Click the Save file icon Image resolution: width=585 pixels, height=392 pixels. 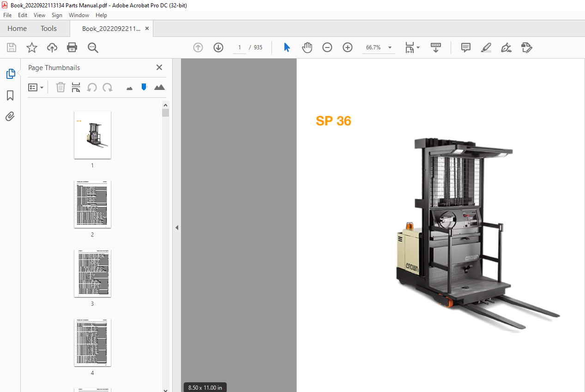(x=12, y=48)
